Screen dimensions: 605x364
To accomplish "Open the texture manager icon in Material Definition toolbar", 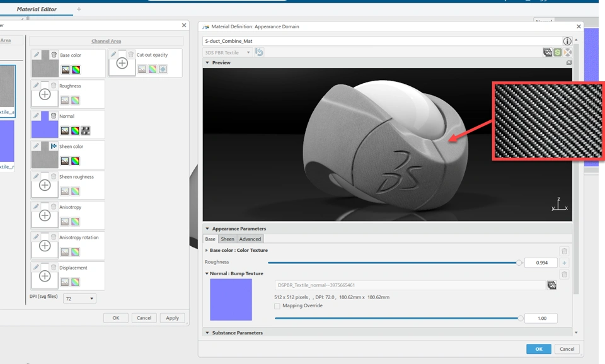I will (x=547, y=52).
